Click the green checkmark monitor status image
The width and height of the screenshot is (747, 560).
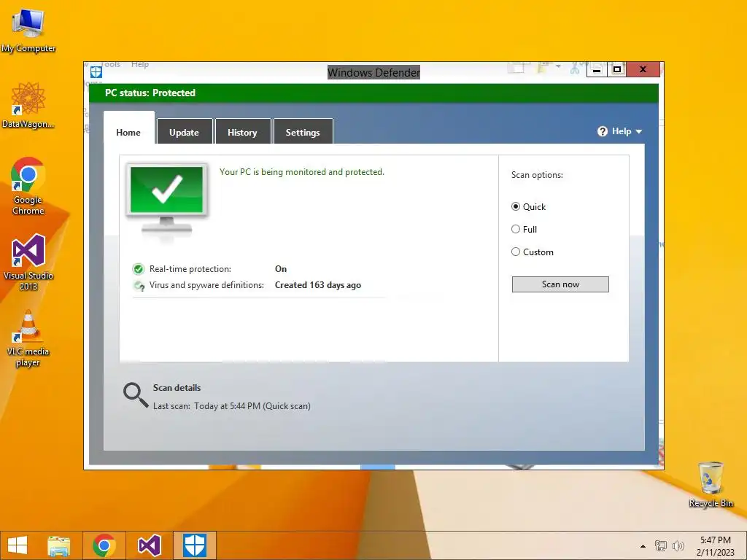coord(167,200)
